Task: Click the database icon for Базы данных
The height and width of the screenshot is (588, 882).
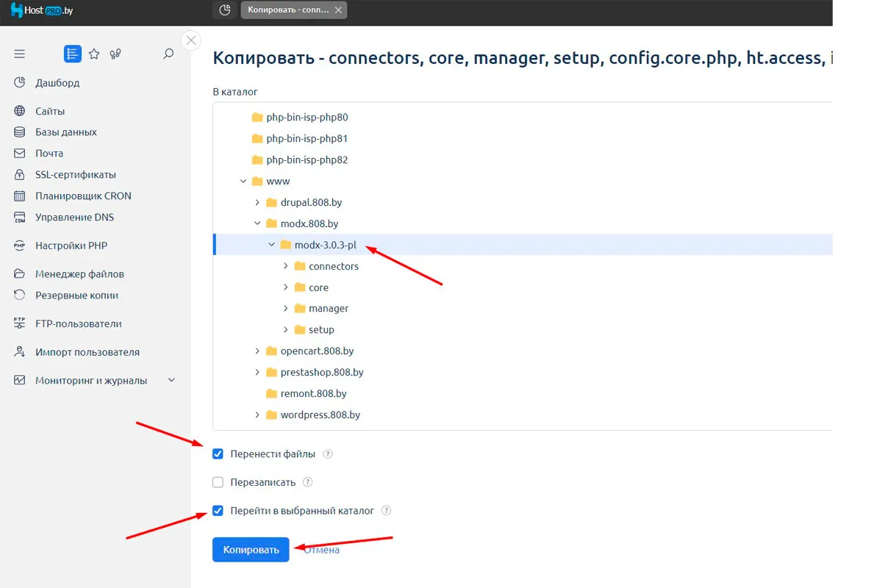Action: pos(20,132)
